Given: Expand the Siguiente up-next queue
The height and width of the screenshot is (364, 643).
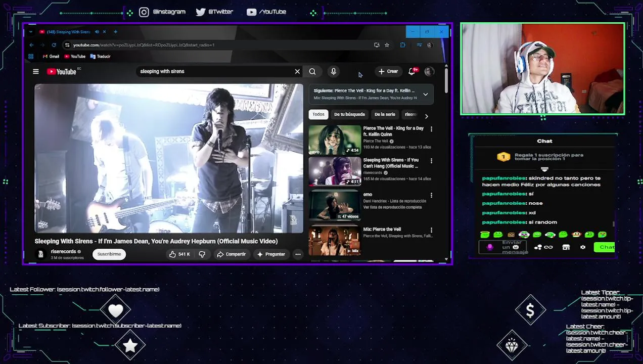Looking at the screenshot, I should tap(426, 95).
